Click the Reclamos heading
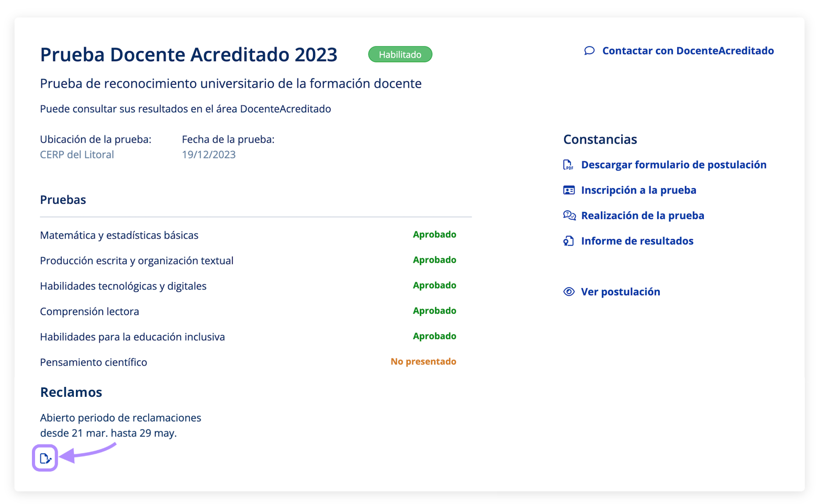820x504 pixels. 71,392
